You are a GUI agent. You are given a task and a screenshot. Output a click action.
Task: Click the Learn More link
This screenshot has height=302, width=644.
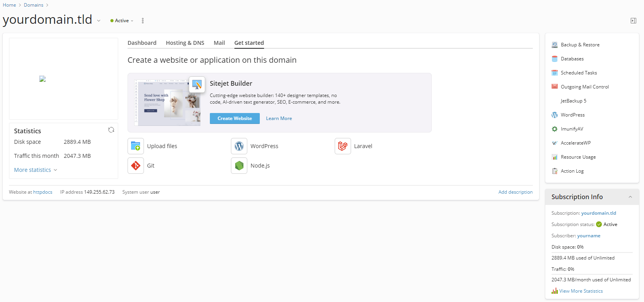click(279, 118)
